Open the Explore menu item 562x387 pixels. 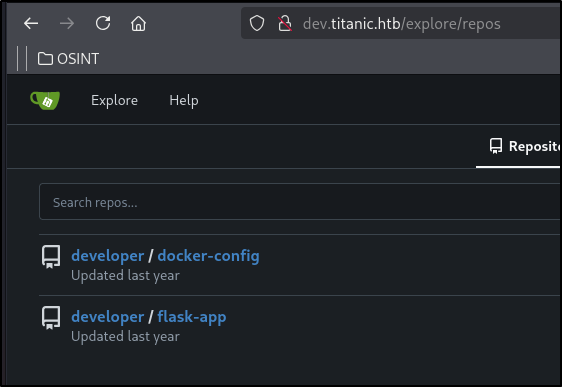(114, 100)
